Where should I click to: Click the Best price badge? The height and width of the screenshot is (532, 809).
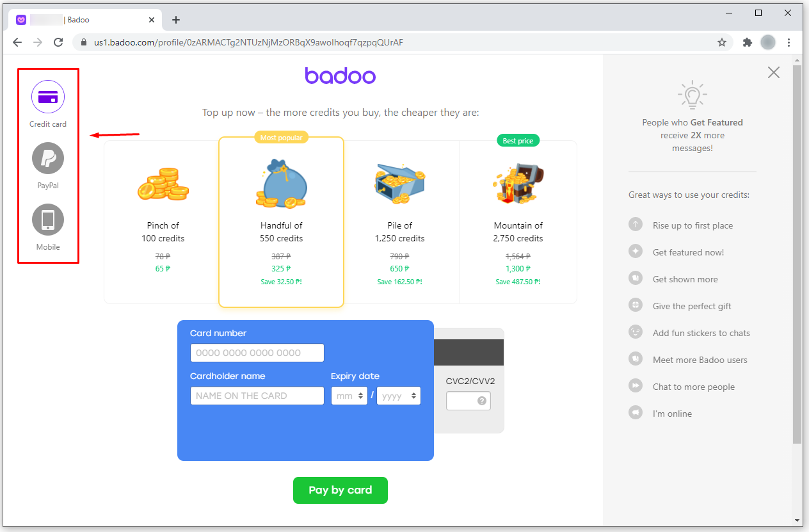pos(518,140)
